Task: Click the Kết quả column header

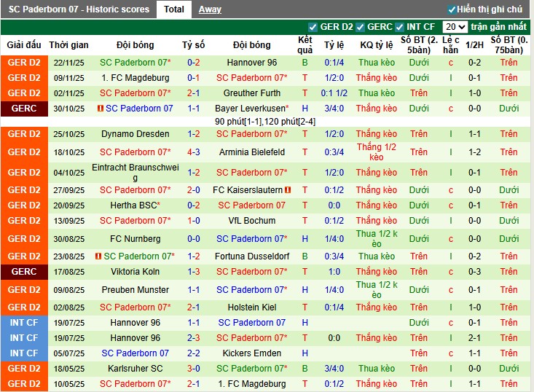Action: [x=305, y=45]
